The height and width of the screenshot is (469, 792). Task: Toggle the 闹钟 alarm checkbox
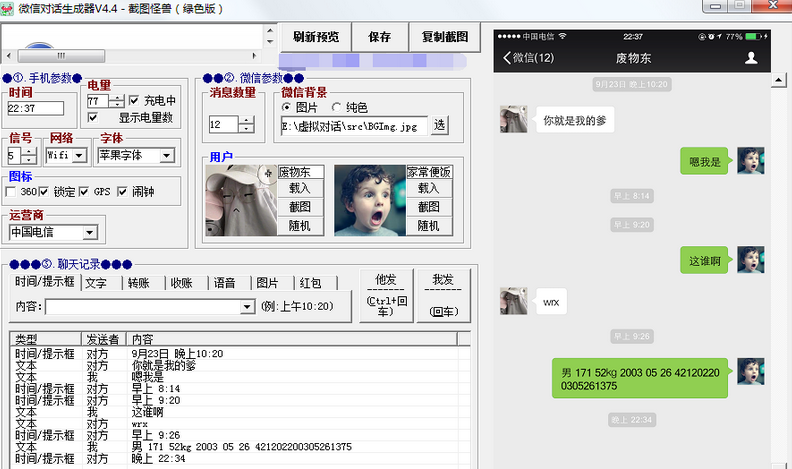123,191
